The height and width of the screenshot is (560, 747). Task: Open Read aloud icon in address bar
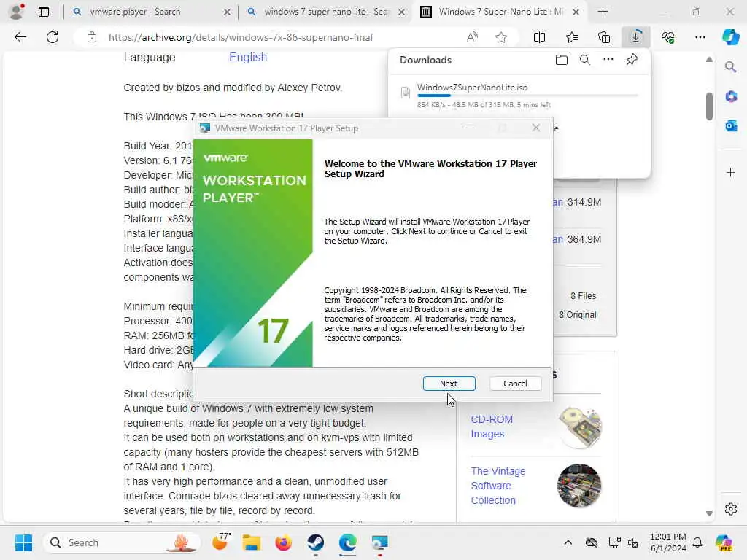coord(472,37)
